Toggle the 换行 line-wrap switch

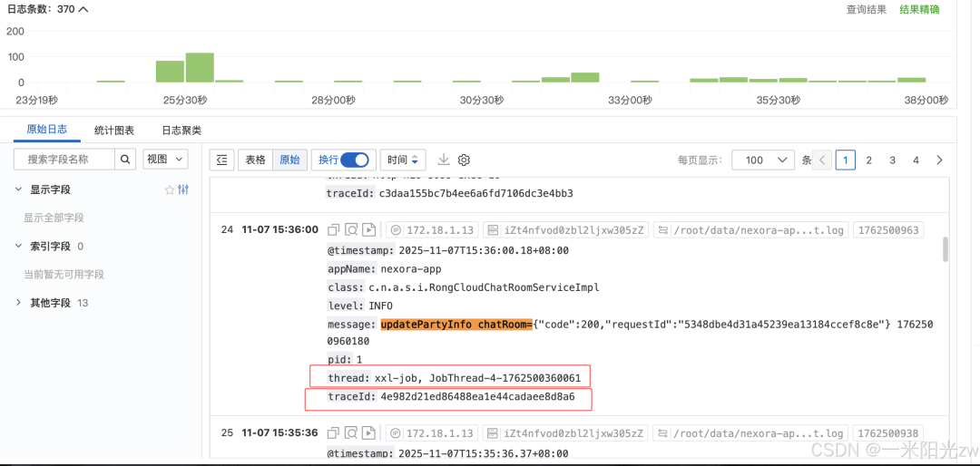pyautogui.click(x=355, y=160)
